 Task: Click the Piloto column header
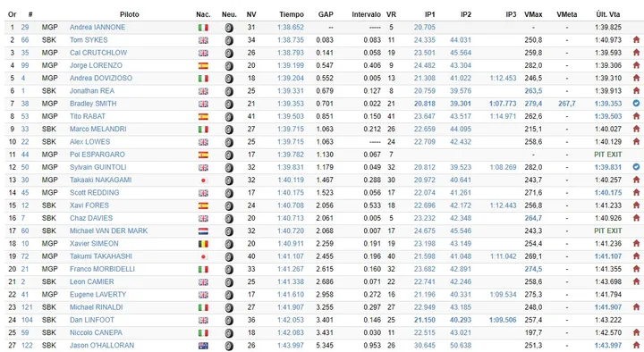tap(130, 14)
